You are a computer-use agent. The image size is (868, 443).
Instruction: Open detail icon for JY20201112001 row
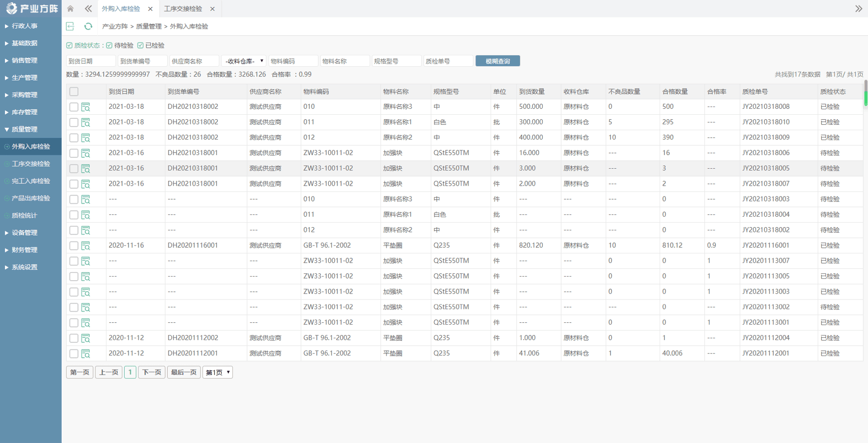point(85,354)
